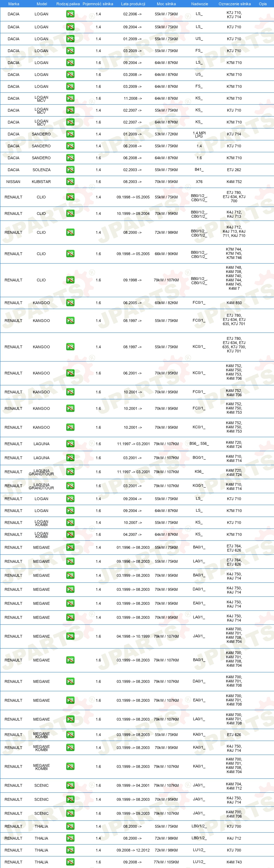Click the fuel icon in the Clio 10.1999 -> 09.2004 row
This screenshot has width=274, height=868.
pos(70,213)
